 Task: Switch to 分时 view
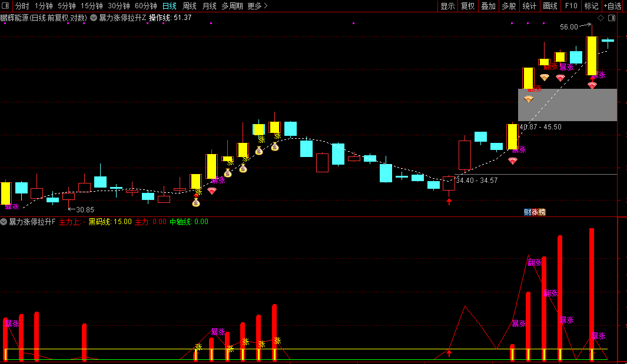[x=22, y=6]
